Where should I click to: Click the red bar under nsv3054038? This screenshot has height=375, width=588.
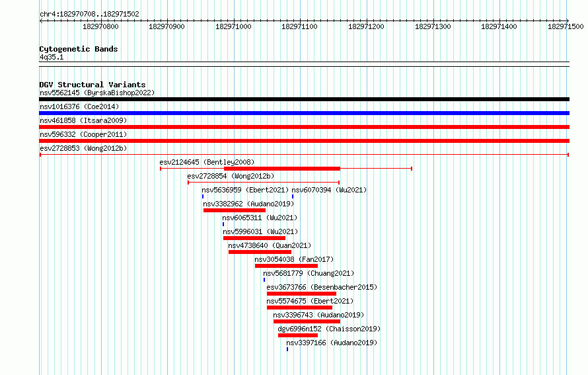pos(287,266)
